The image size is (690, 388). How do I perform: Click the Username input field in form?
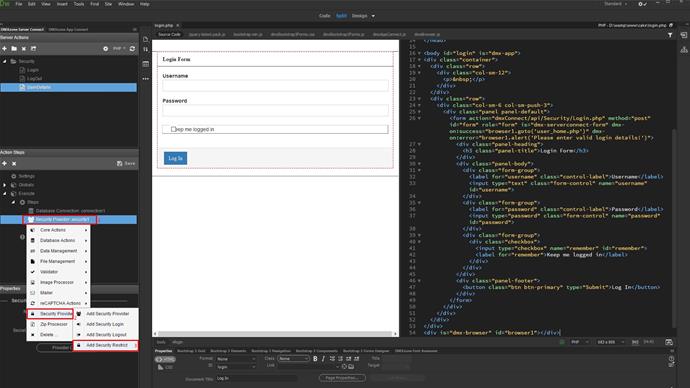[x=275, y=86]
